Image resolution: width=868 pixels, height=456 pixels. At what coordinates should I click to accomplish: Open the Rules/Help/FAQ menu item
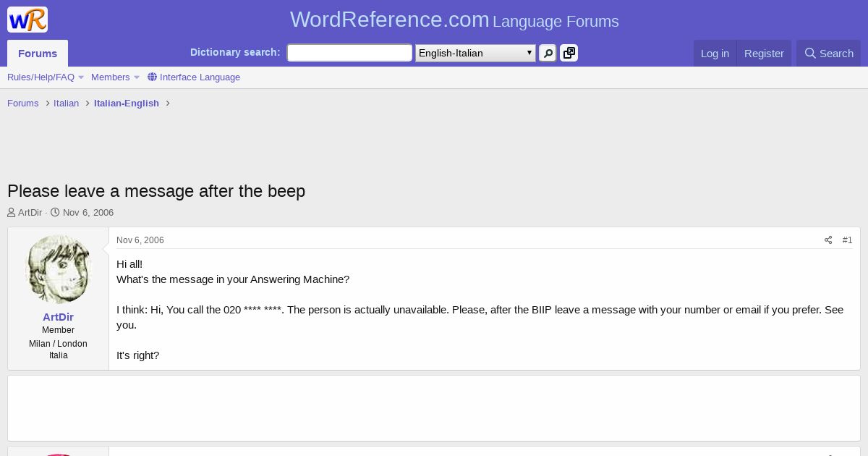tap(41, 77)
